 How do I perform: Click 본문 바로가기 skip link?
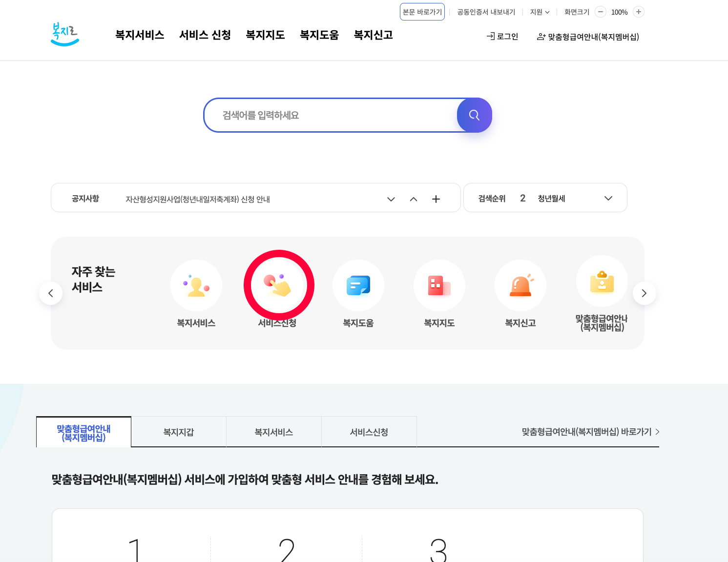click(422, 12)
